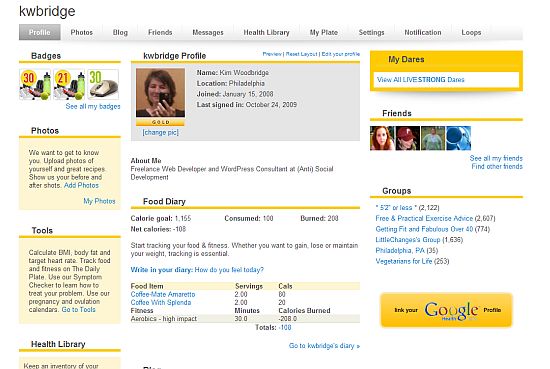Image resolution: width=550 pixels, height=369 pixels.
Task: Open View All LIVESTRONG Dares link
Action: click(420, 80)
